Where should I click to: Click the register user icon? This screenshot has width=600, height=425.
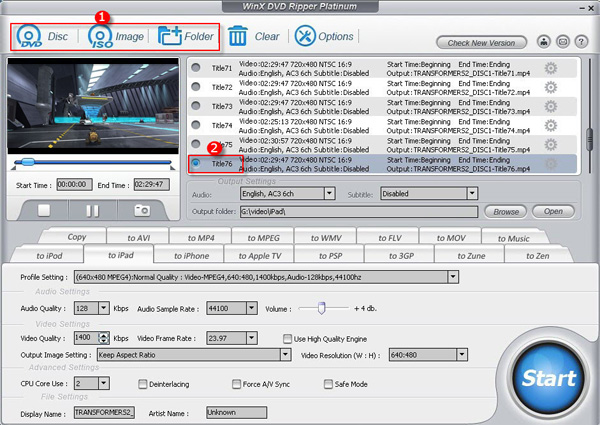(544, 41)
